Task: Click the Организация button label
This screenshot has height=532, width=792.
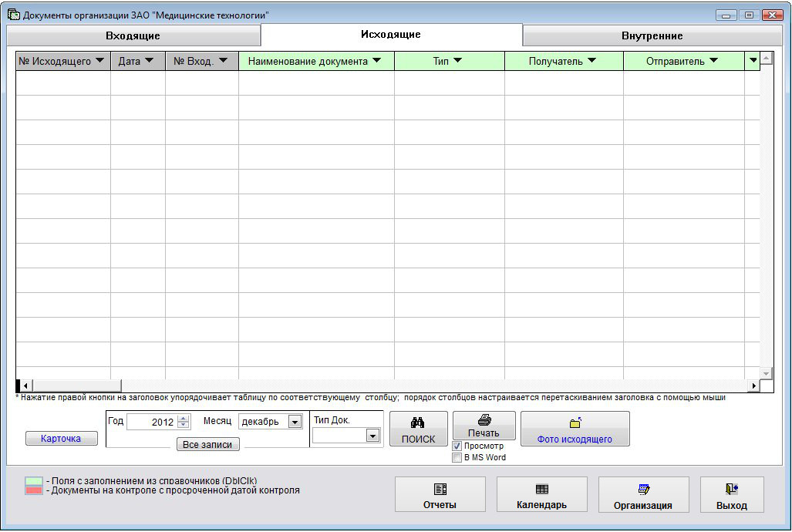Action: point(643,505)
